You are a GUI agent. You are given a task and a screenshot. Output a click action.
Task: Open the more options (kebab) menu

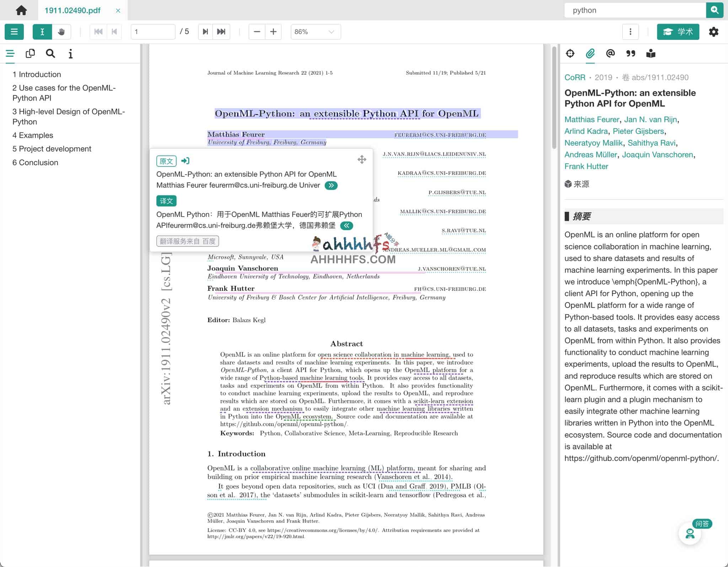click(631, 32)
